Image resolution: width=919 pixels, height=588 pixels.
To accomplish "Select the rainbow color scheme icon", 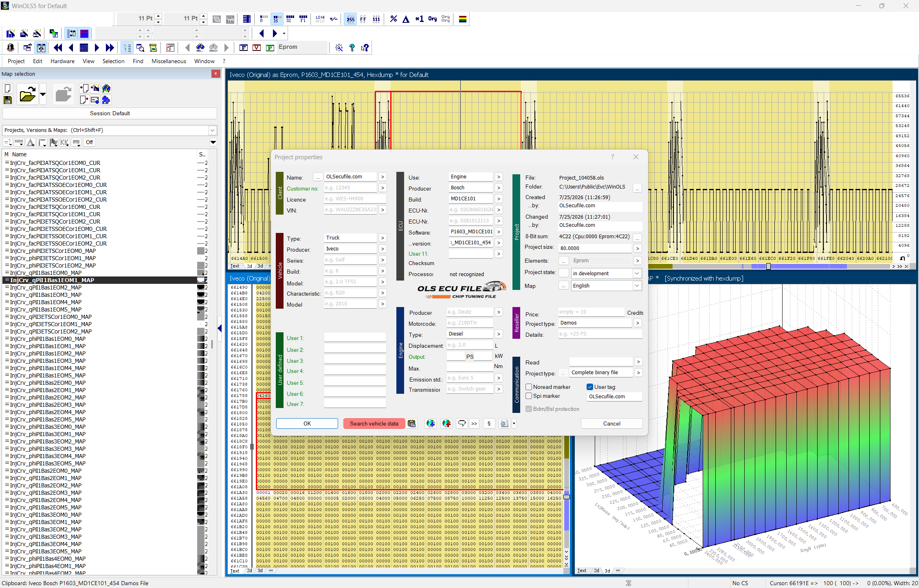I will 462,19.
